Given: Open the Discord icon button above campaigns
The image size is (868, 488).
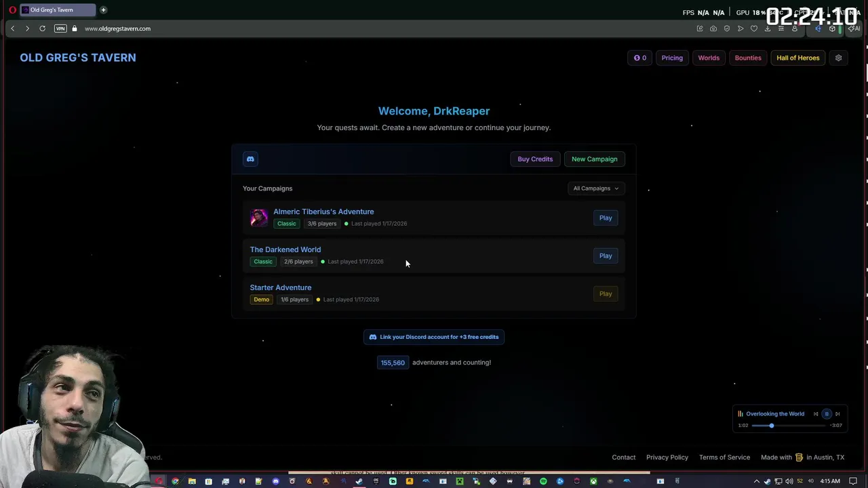Looking at the screenshot, I should tap(250, 159).
